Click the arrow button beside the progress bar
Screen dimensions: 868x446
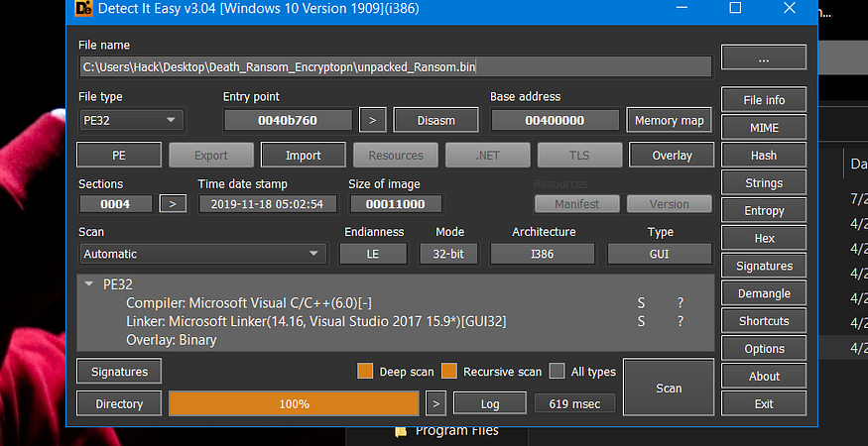click(435, 404)
